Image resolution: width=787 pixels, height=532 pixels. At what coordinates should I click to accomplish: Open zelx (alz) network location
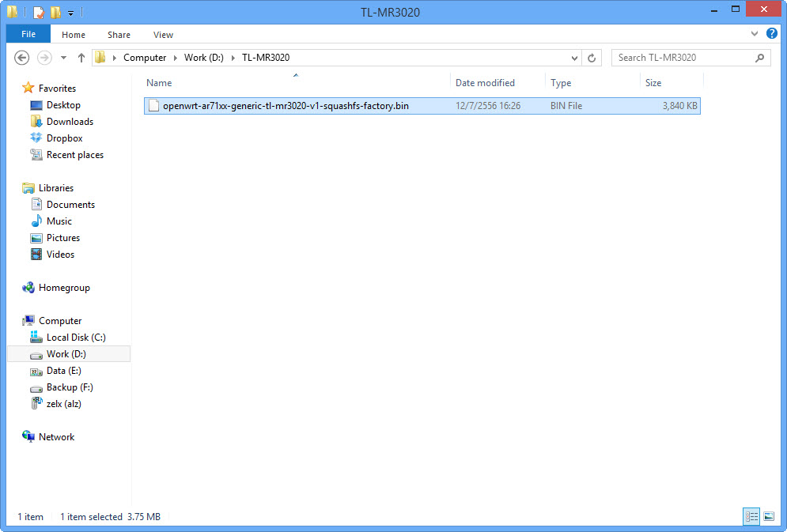64,404
